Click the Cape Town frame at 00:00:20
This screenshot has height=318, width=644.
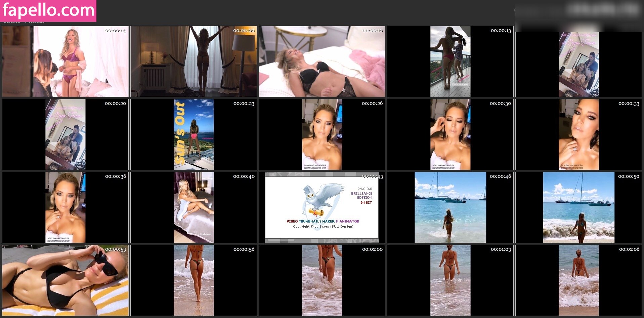tap(65, 134)
